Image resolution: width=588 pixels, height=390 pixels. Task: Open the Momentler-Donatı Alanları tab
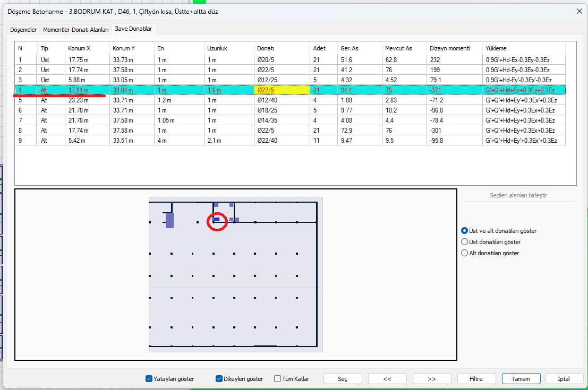[x=76, y=30]
